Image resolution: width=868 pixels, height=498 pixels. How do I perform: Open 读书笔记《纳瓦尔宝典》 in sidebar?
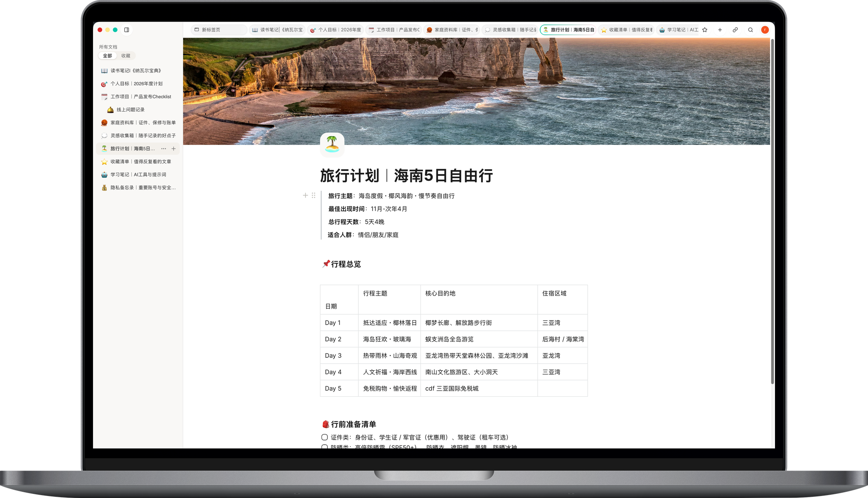click(138, 71)
